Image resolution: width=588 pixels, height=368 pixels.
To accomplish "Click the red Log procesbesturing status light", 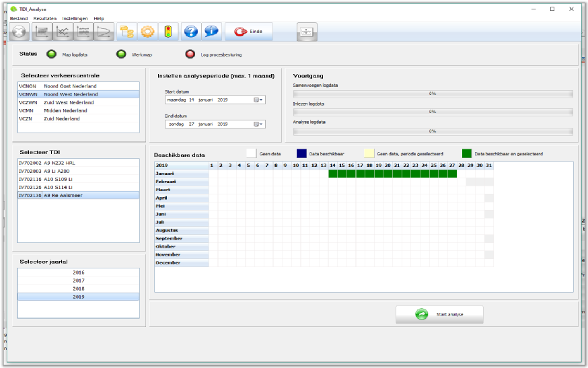I will point(190,54).
